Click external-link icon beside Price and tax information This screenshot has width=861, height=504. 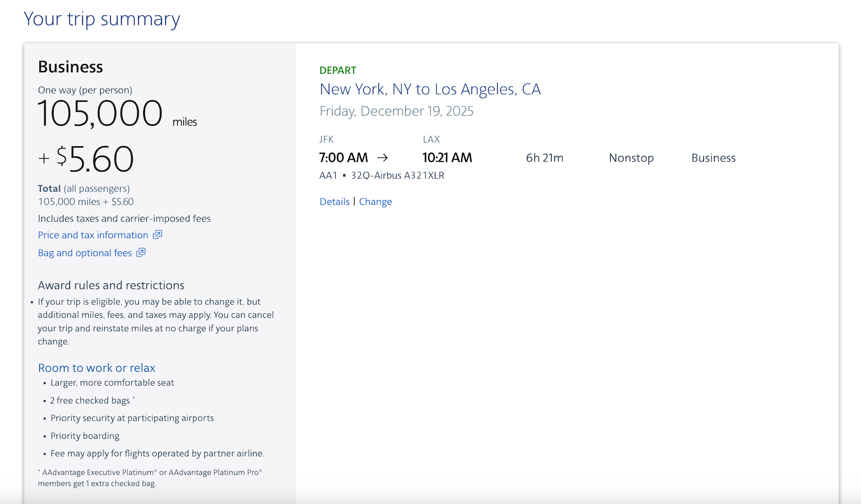click(x=157, y=235)
